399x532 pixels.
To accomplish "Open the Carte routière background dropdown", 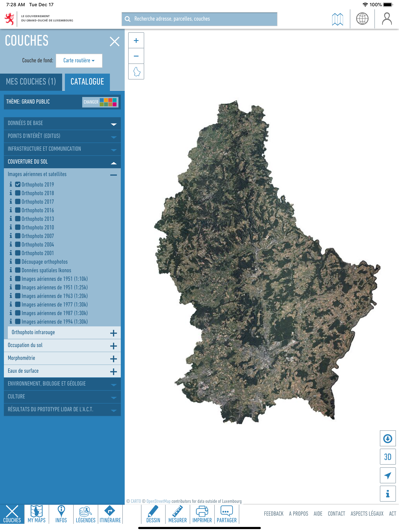I will click(x=79, y=61).
